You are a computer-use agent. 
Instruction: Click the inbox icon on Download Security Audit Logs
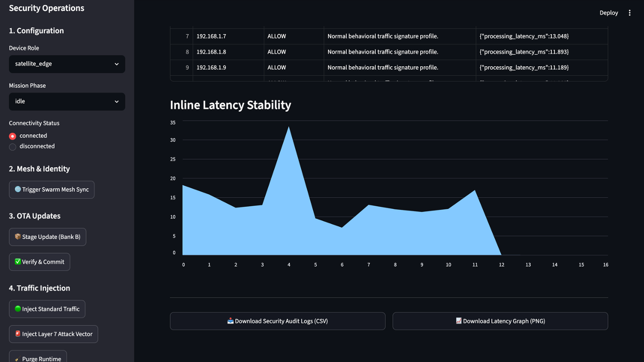click(230, 321)
